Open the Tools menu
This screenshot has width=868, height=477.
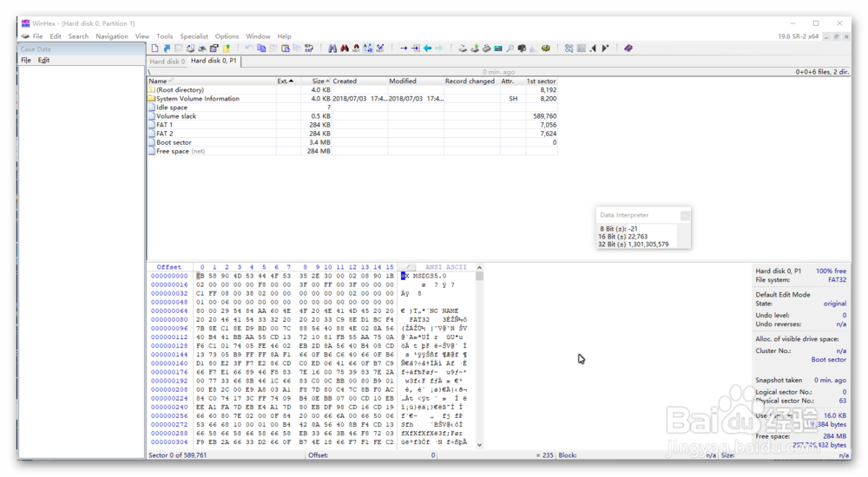[164, 36]
